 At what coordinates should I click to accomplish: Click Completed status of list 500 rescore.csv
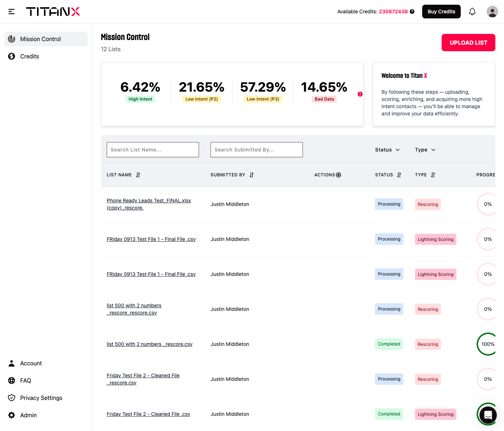[x=389, y=344]
